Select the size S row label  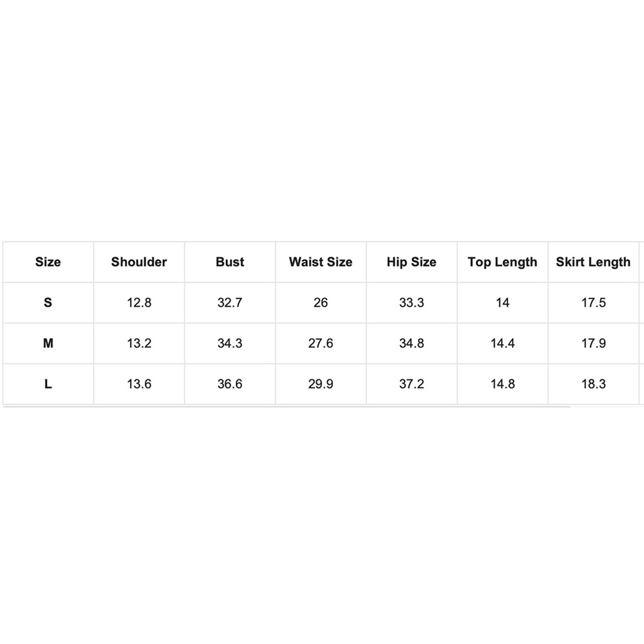(x=48, y=303)
